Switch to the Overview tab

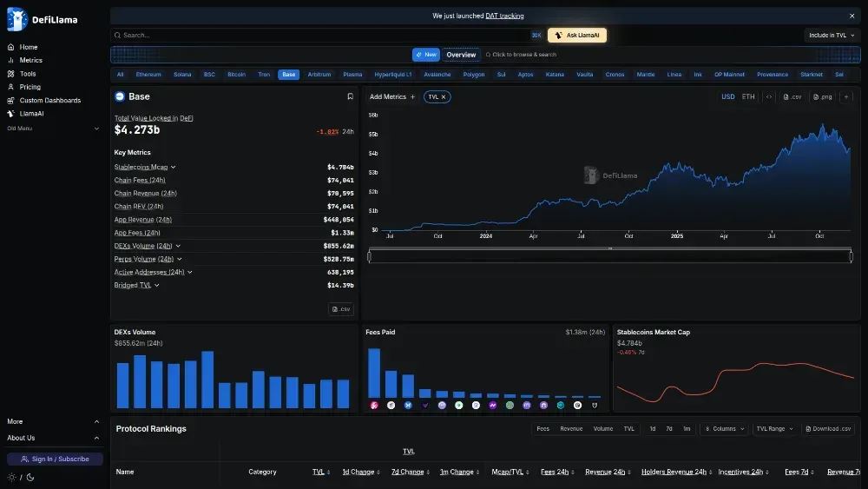pos(461,54)
